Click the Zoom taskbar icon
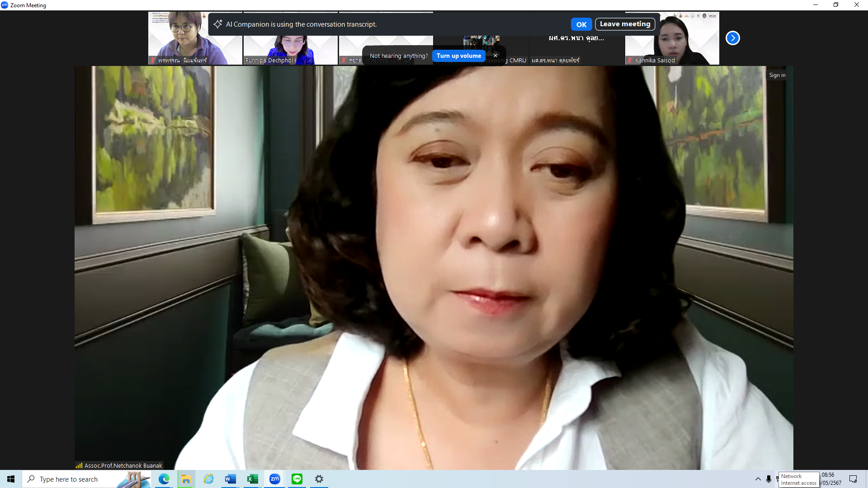The width and height of the screenshot is (868, 488). [x=274, y=479]
